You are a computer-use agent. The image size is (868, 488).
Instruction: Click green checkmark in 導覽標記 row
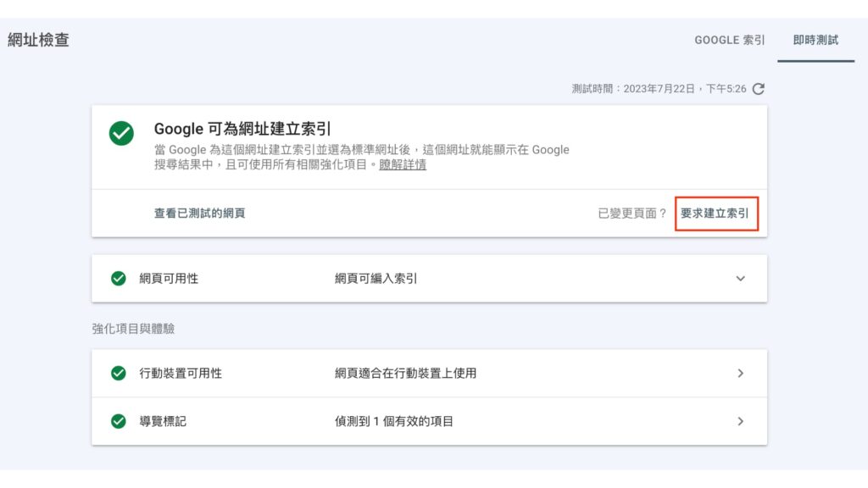[x=119, y=421]
